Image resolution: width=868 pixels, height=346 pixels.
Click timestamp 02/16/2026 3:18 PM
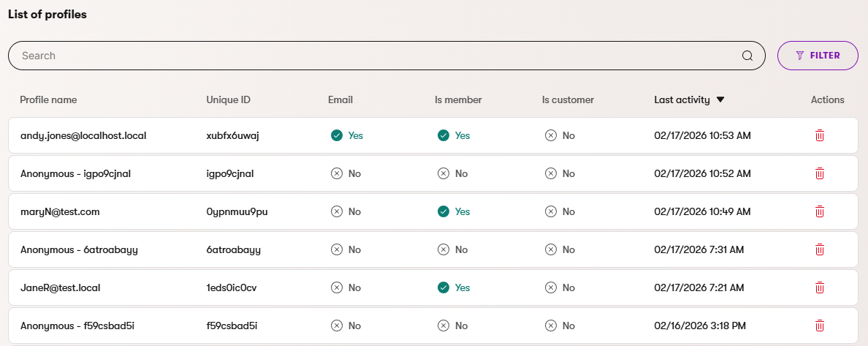click(x=700, y=326)
